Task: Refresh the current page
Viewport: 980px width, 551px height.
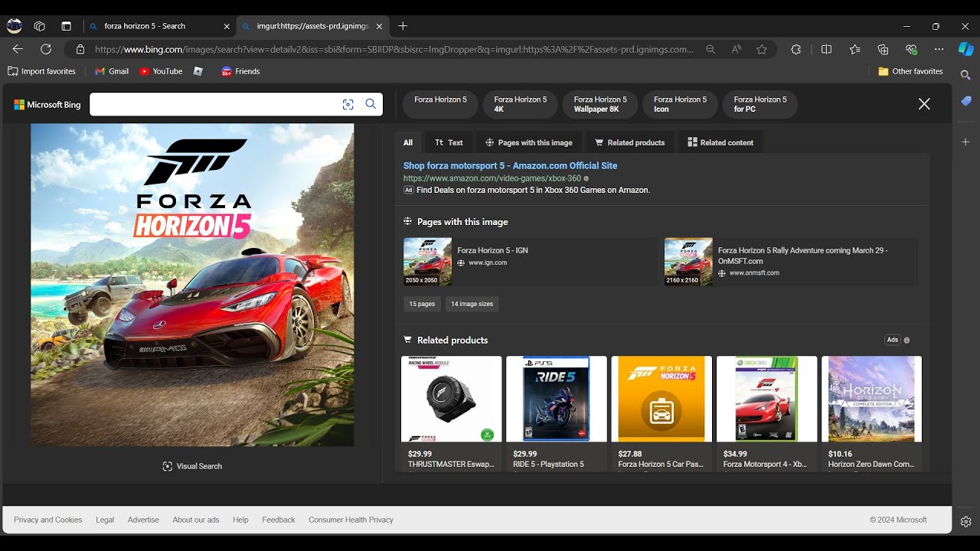Action: coord(46,49)
